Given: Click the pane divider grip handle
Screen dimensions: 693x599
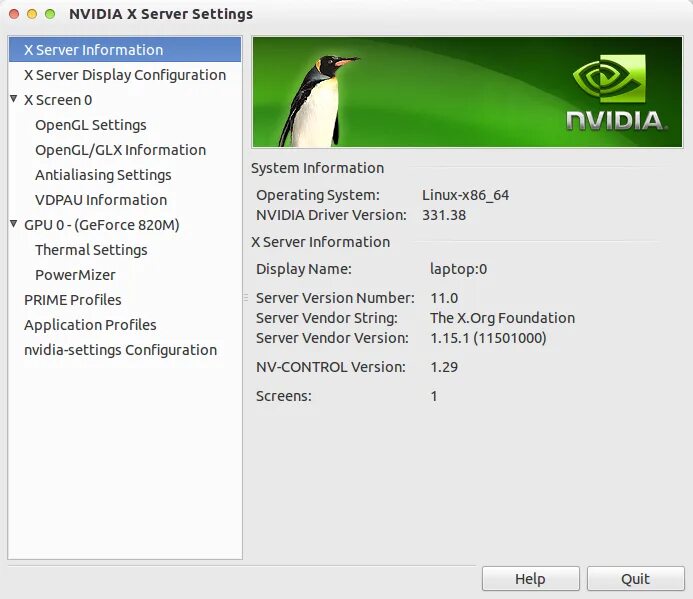Looking at the screenshot, I should coord(246,298).
